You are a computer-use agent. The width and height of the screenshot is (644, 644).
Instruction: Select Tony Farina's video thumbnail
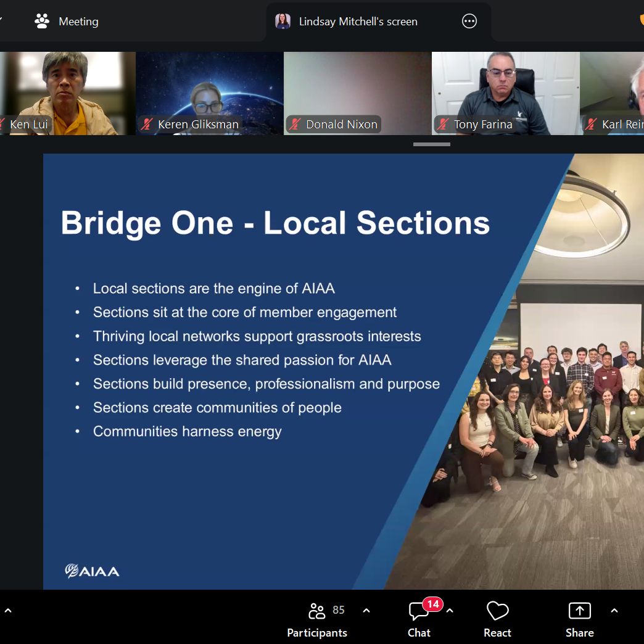coord(506,93)
